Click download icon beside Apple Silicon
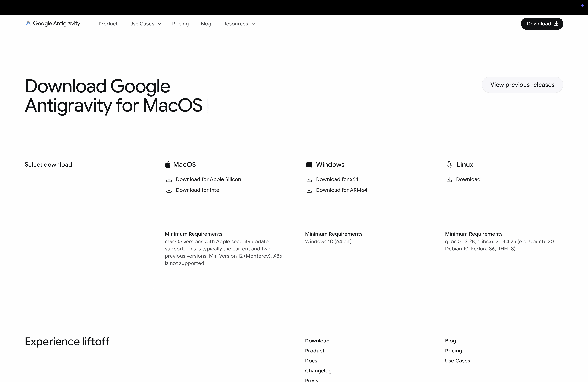This screenshot has width=588, height=382. pyautogui.click(x=169, y=179)
